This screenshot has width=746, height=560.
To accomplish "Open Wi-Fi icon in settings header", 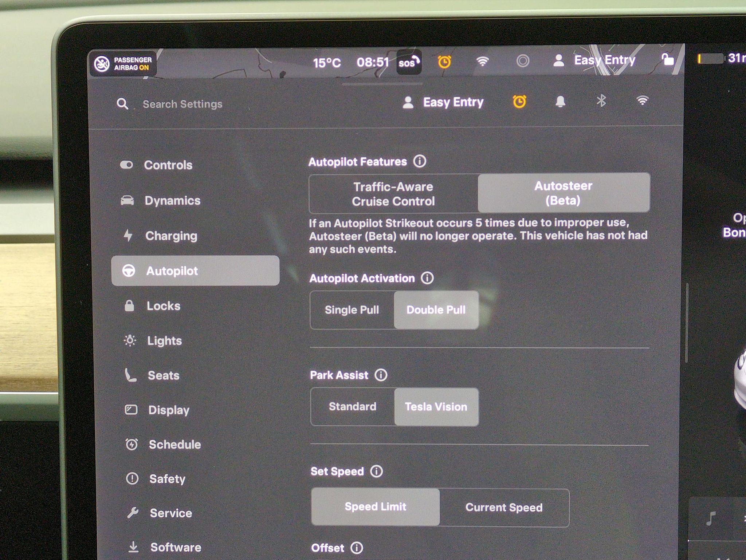I will 643,100.
